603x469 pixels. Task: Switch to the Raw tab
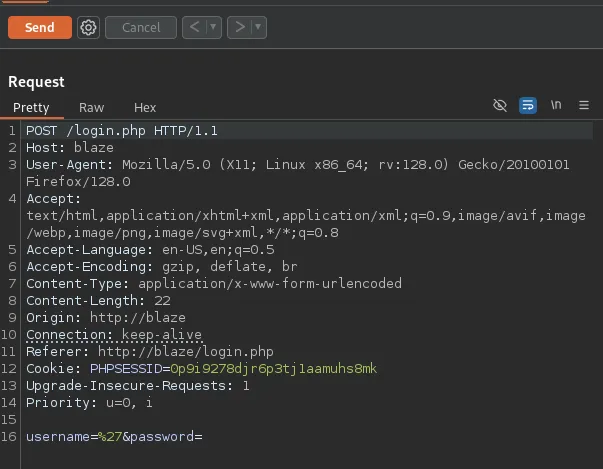(x=91, y=107)
